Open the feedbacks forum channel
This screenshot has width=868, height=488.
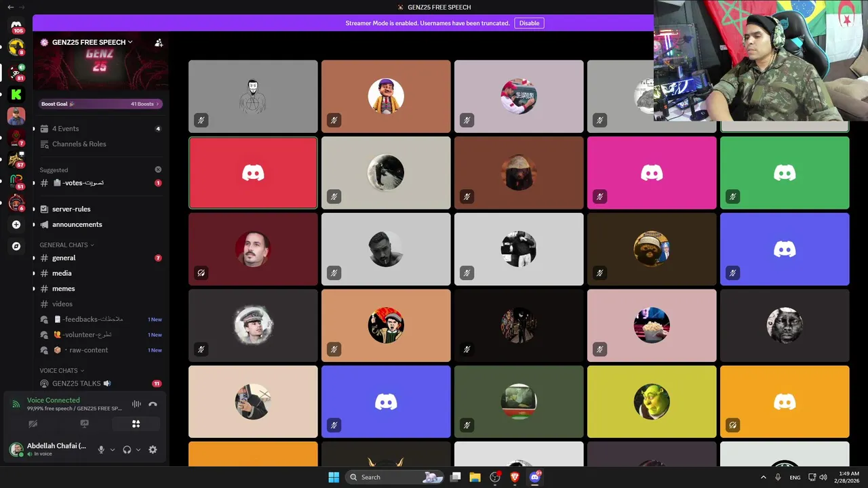click(x=100, y=319)
